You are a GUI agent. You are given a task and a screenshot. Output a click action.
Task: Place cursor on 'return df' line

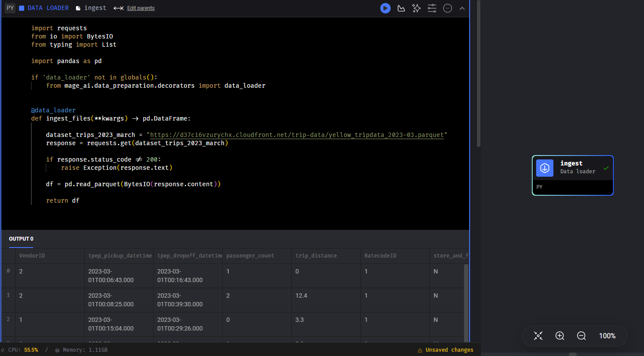(x=63, y=200)
